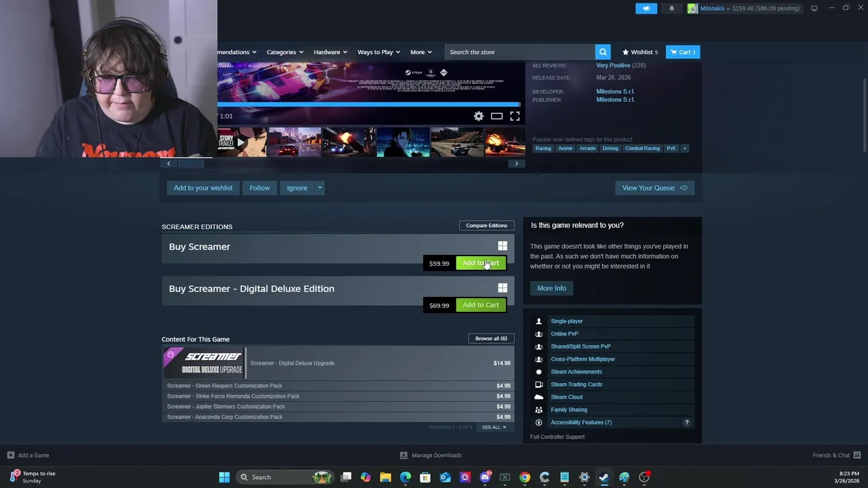Open Compare Editions
Image resolution: width=868 pixels, height=488 pixels.
[x=486, y=225]
